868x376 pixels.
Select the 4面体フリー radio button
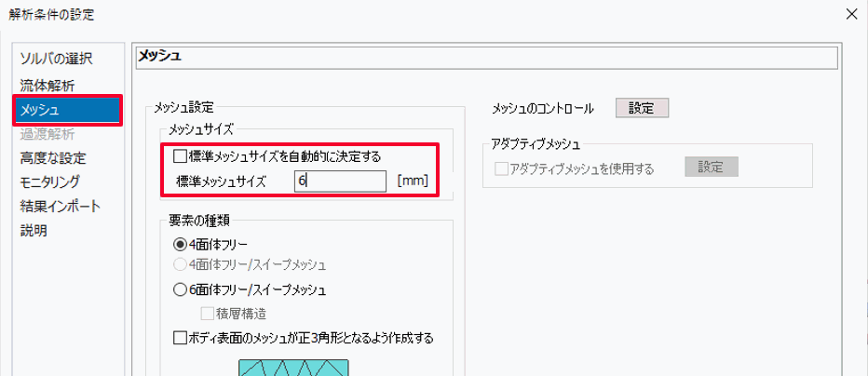pos(181,246)
